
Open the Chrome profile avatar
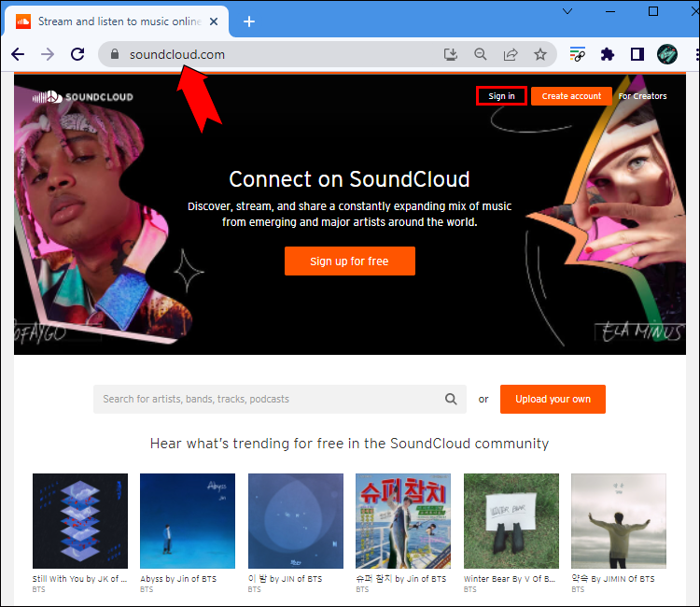[x=667, y=54]
